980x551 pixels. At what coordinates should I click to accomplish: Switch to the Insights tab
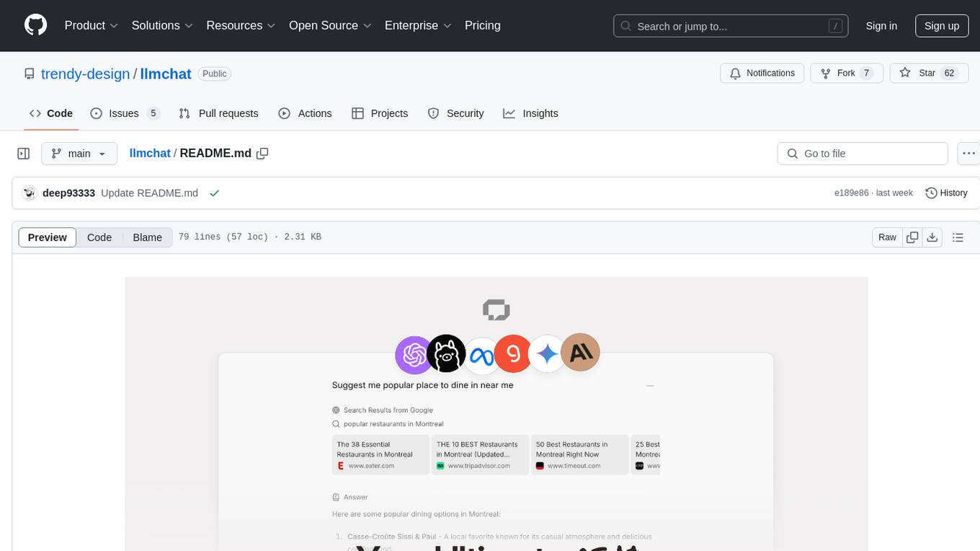530,113
